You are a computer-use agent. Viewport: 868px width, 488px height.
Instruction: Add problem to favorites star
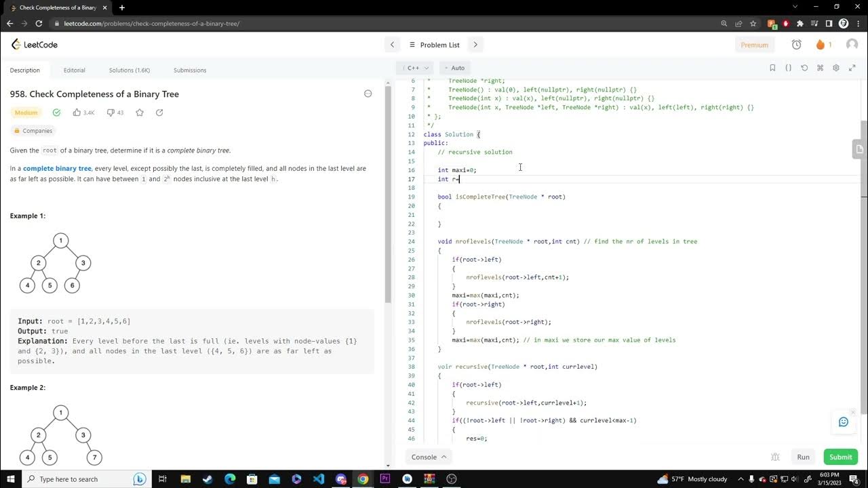pos(140,113)
